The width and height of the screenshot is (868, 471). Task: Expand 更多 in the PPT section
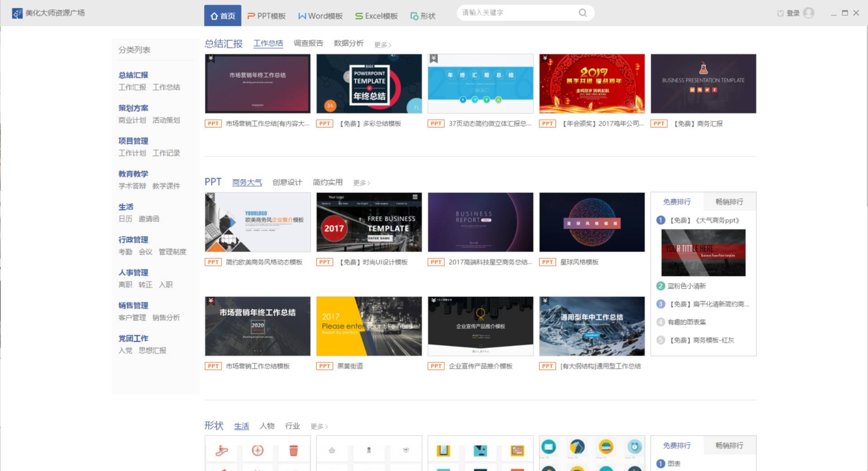pos(361,183)
